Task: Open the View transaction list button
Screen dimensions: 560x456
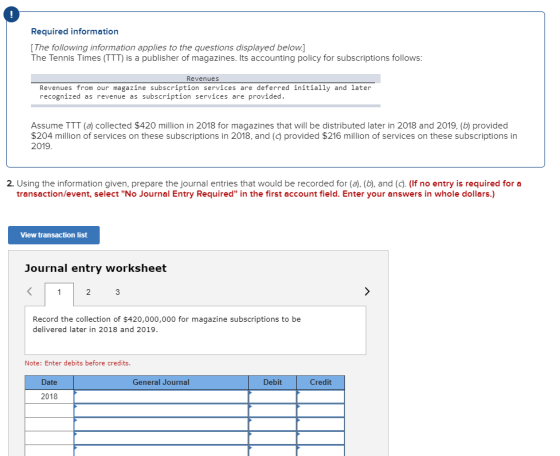Action: click(x=54, y=235)
